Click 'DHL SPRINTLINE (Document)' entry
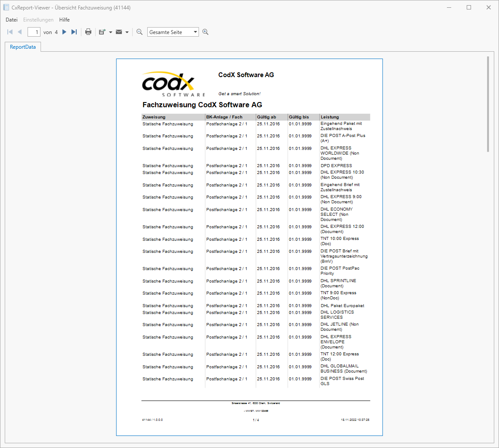This screenshot has height=448, width=499. tap(338, 283)
